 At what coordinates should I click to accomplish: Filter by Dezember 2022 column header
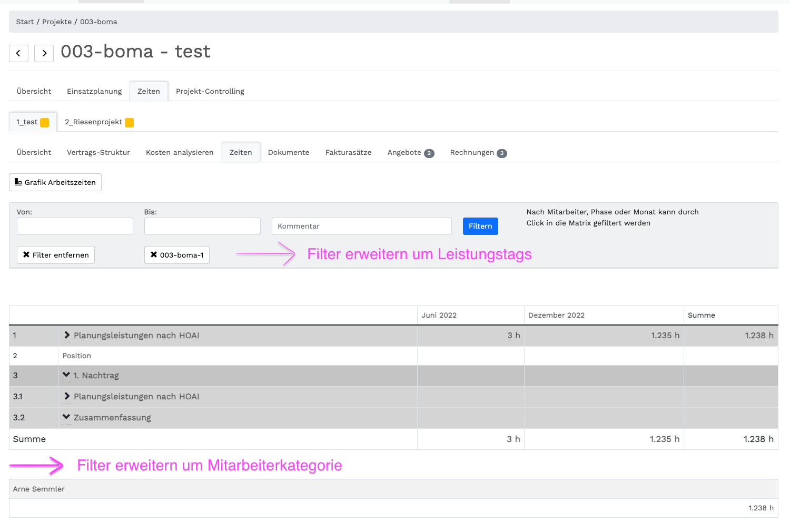[556, 315]
